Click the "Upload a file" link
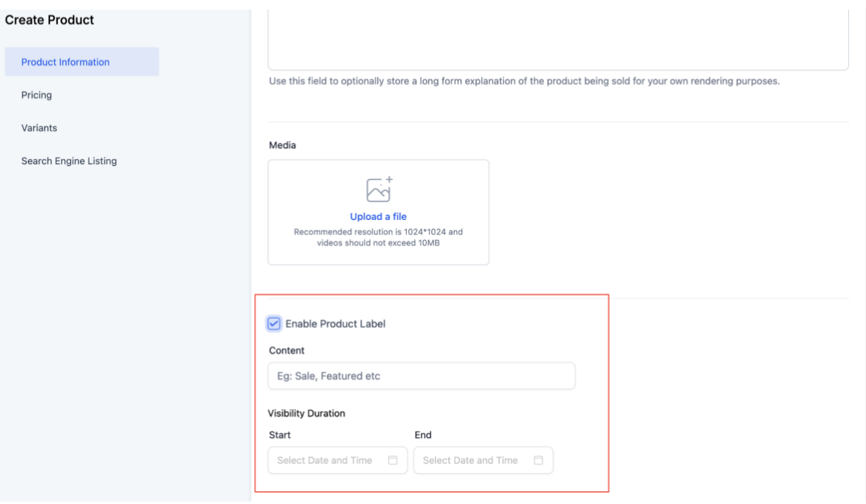The height and width of the screenshot is (504, 866). [x=378, y=217]
